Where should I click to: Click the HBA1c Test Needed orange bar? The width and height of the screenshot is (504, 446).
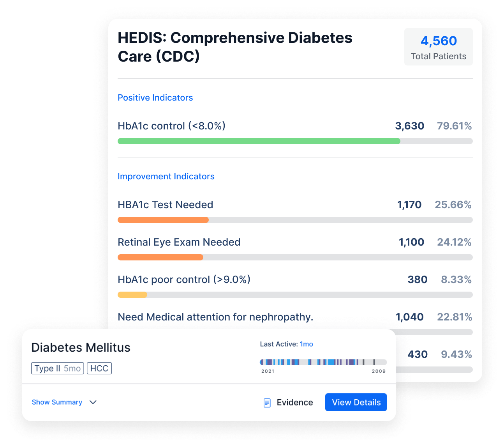[163, 220]
